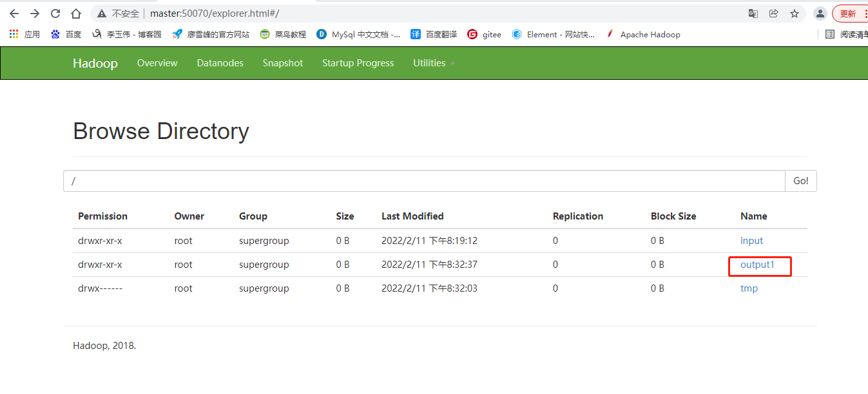The width and height of the screenshot is (868, 394).
Task: Open the 菜鸟教程 bookmark
Action: [x=283, y=34]
